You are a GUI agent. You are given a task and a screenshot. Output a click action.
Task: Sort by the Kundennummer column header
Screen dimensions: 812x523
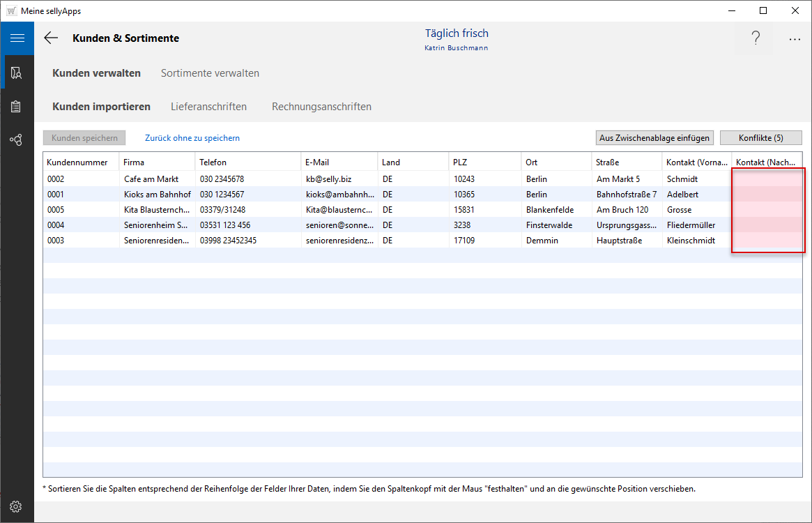77,162
